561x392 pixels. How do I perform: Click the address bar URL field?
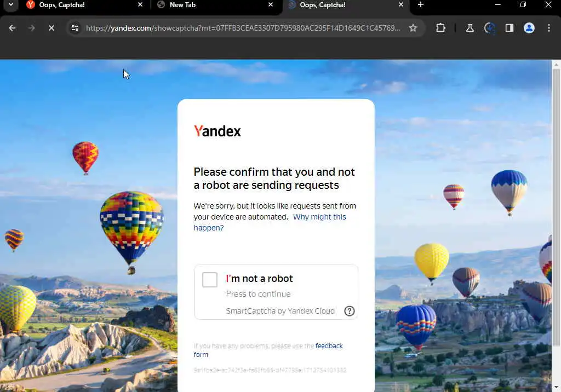pyautogui.click(x=243, y=28)
